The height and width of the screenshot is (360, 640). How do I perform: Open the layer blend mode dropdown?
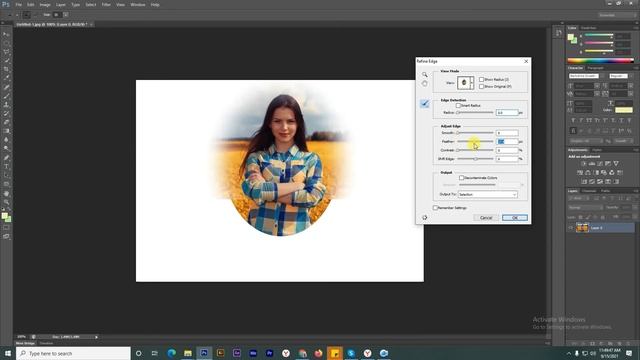pos(585,207)
